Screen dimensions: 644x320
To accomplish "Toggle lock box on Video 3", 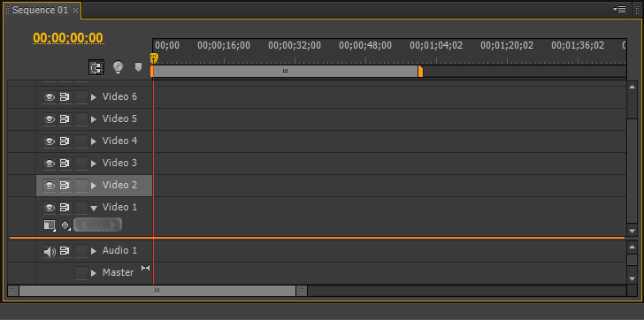I will (81, 164).
